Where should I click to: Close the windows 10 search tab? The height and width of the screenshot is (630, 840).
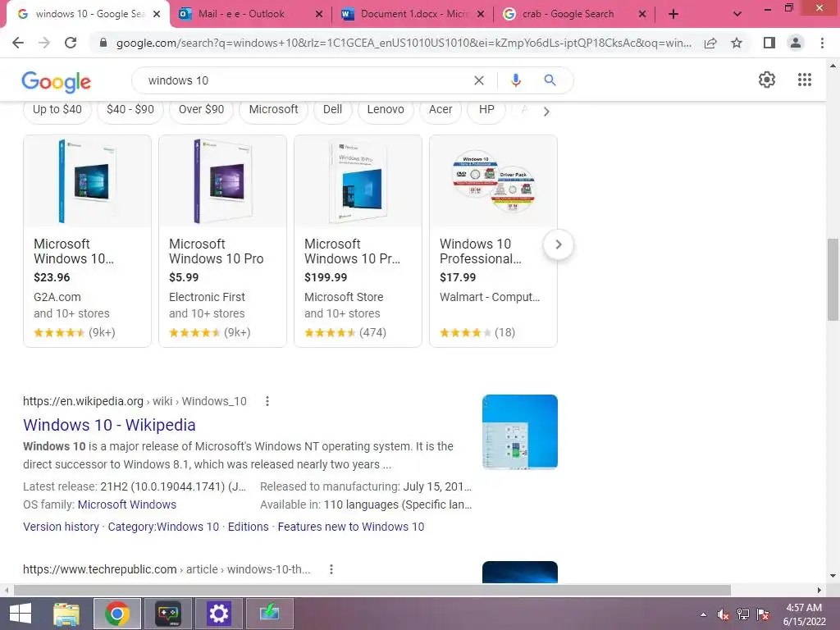point(157,15)
